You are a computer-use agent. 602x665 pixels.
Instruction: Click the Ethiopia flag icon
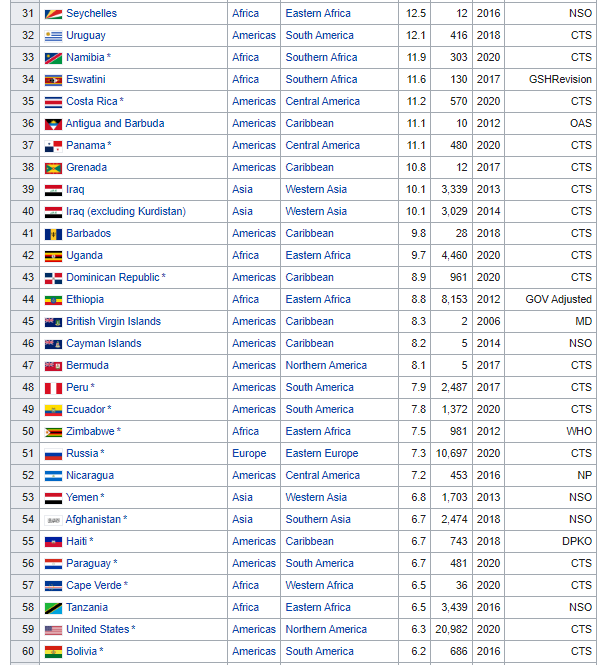point(53,300)
